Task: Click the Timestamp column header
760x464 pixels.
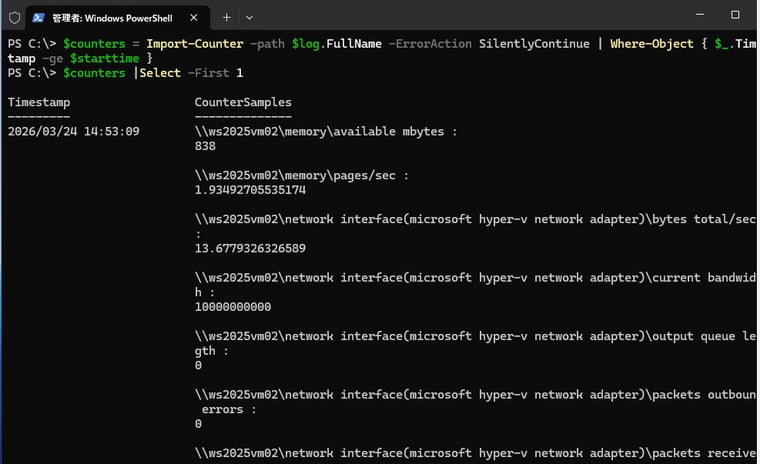Action: click(39, 102)
